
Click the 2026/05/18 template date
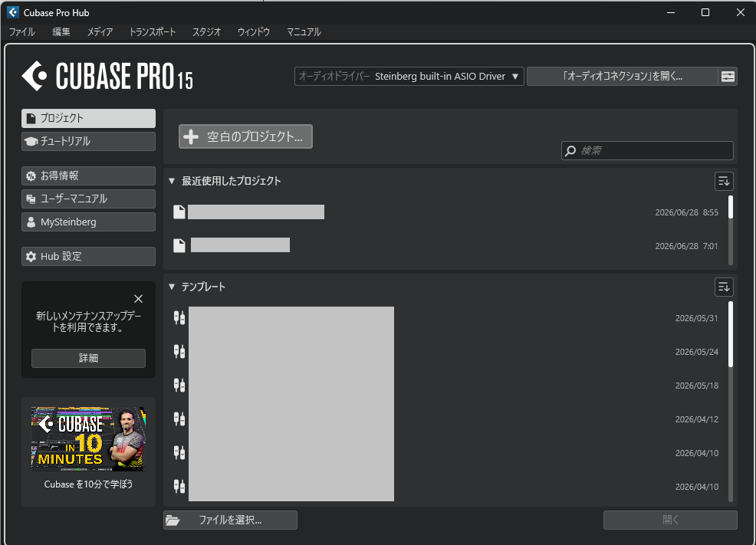click(x=697, y=386)
